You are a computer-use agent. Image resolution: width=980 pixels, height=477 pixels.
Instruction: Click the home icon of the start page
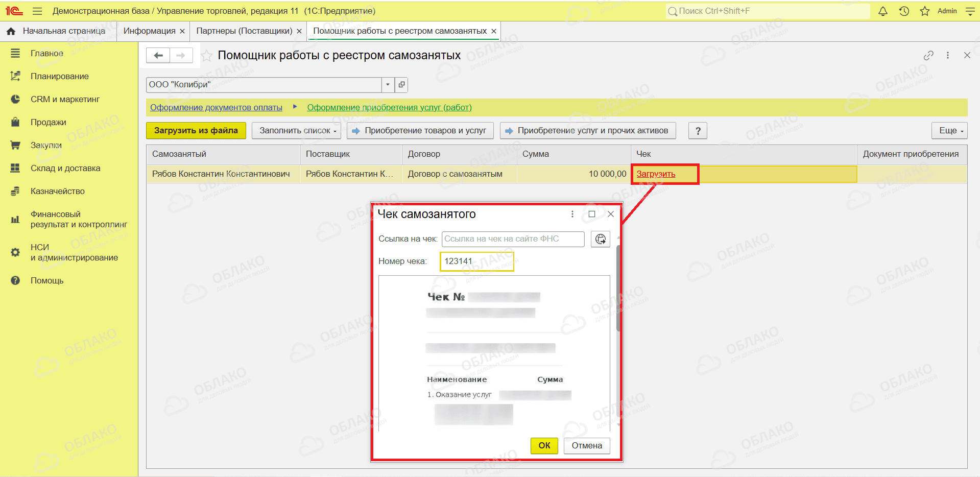(x=11, y=31)
